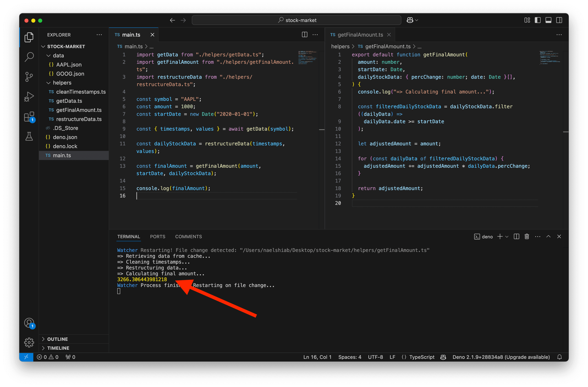Viewport: 588px width, 387px height.
Task: Maximize the terminal panel size
Action: 549,237
